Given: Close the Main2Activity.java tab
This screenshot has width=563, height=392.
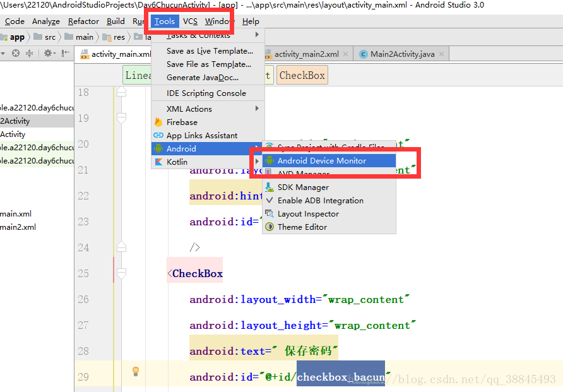Looking at the screenshot, I should (x=442, y=54).
